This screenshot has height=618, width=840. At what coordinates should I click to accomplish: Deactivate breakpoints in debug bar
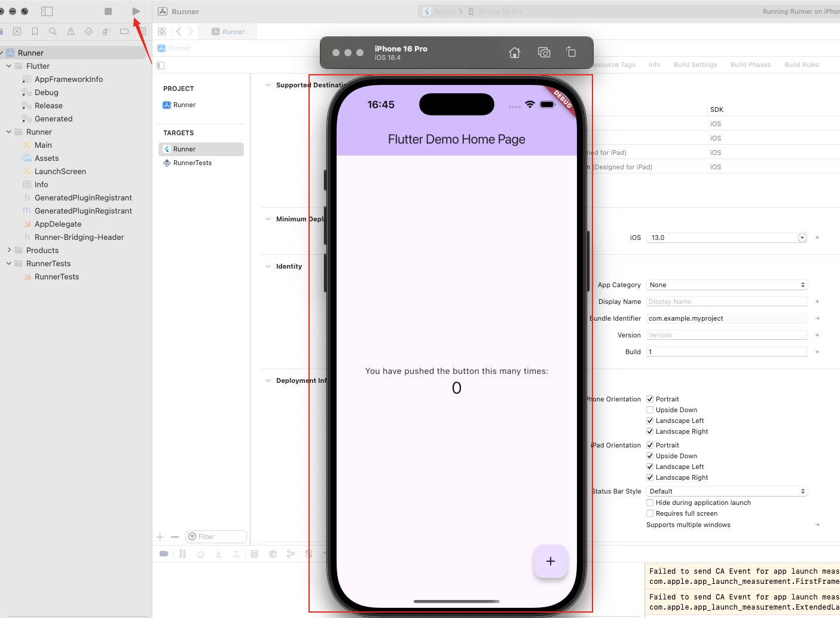pyautogui.click(x=164, y=554)
